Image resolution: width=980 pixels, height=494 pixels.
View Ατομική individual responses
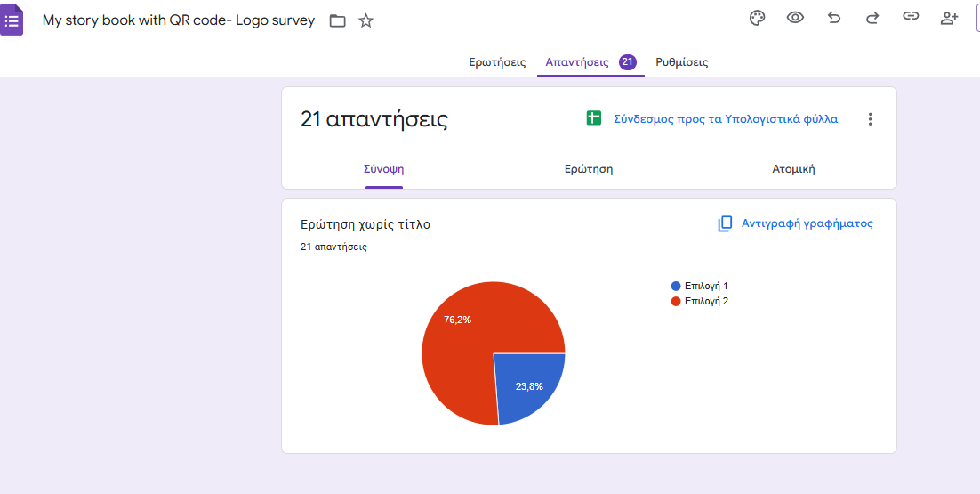click(x=793, y=169)
